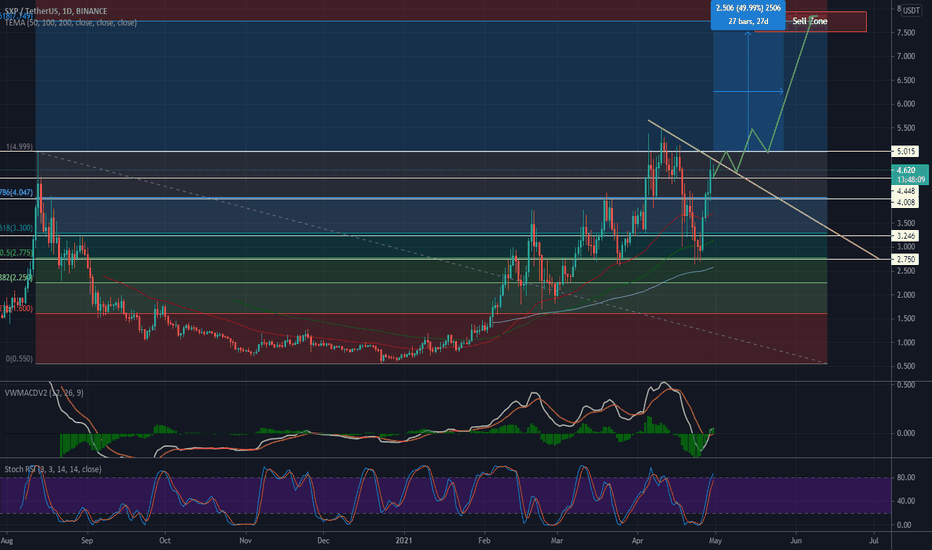Click the Apr label on time axis
The image size is (932, 550).
(637, 541)
